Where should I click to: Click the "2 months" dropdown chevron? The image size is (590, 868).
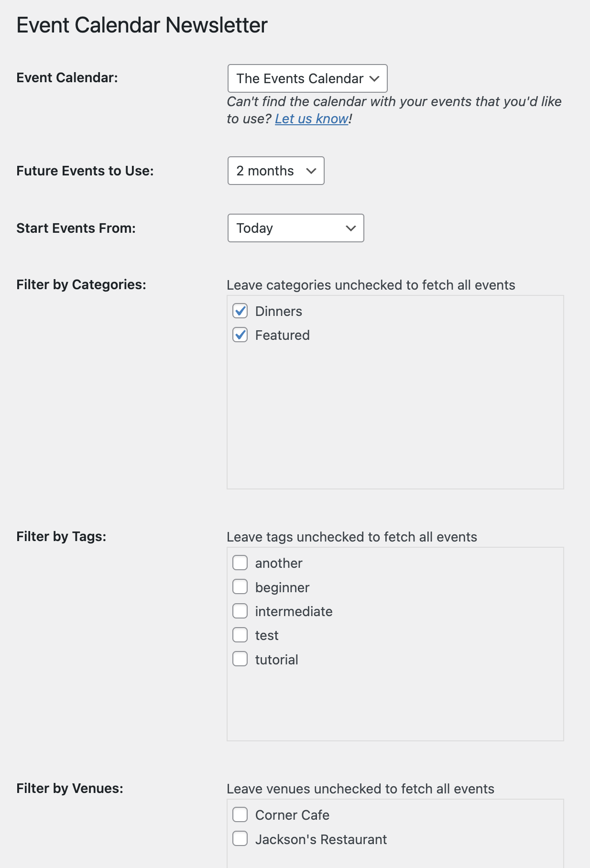311,171
